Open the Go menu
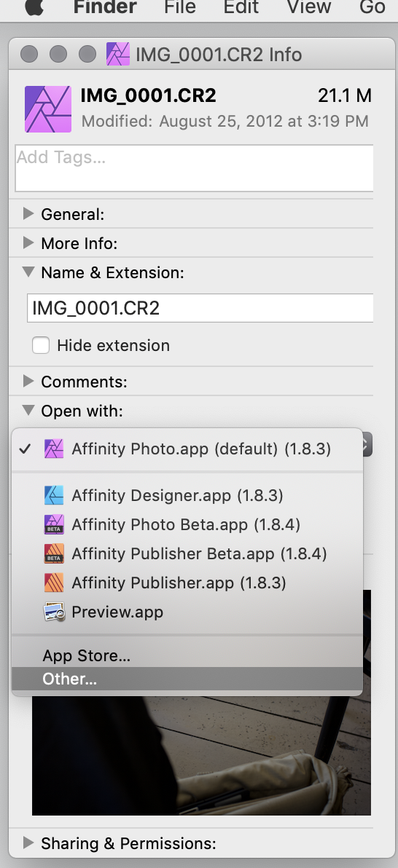This screenshot has height=868, width=398. [x=372, y=7]
